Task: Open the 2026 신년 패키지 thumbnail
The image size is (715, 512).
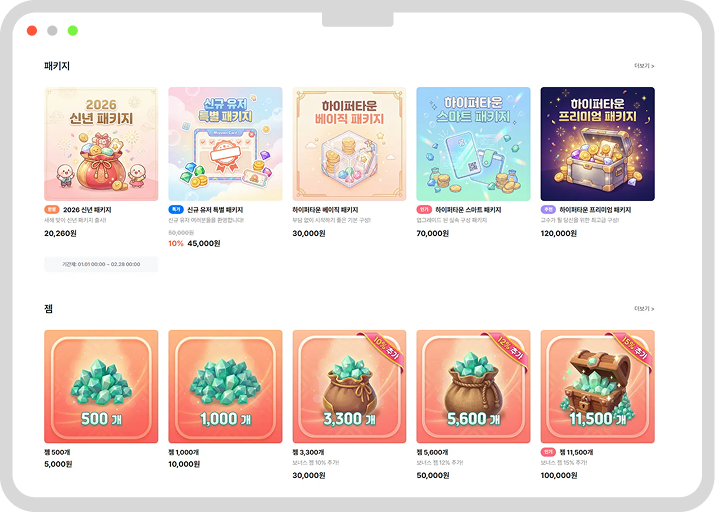Action: pyautogui.click(x=101, y=144)
